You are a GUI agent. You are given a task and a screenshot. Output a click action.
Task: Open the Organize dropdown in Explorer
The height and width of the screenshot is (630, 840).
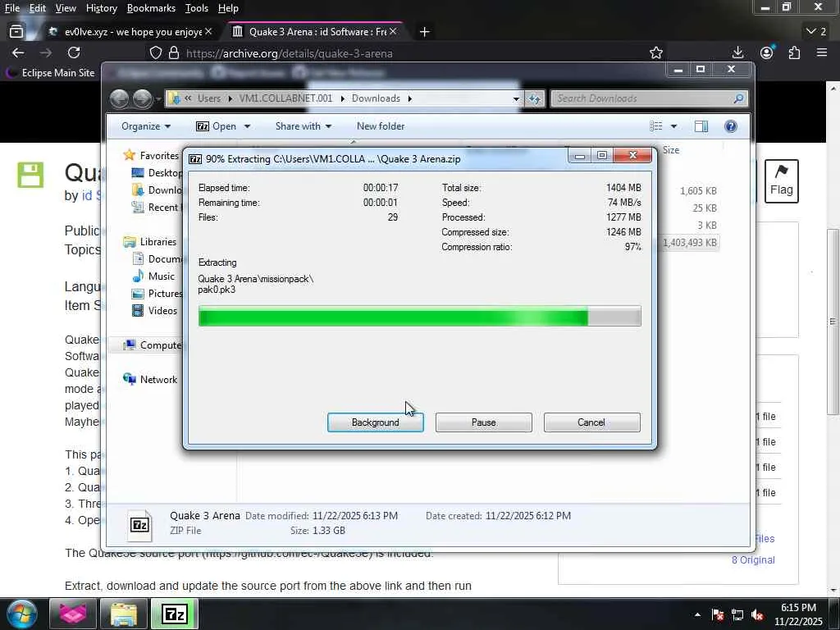pos(146,126)
